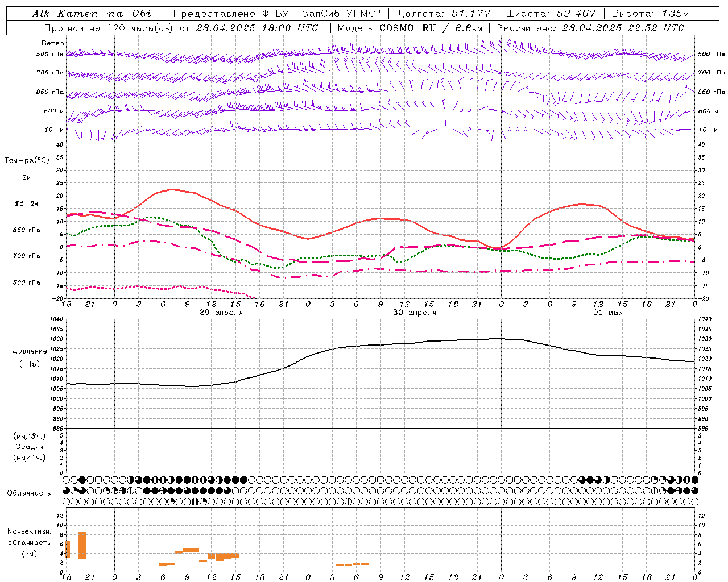Click the station name Alk_Kamen-na-Obi
728x582 pixels.
tap(92, 14)
